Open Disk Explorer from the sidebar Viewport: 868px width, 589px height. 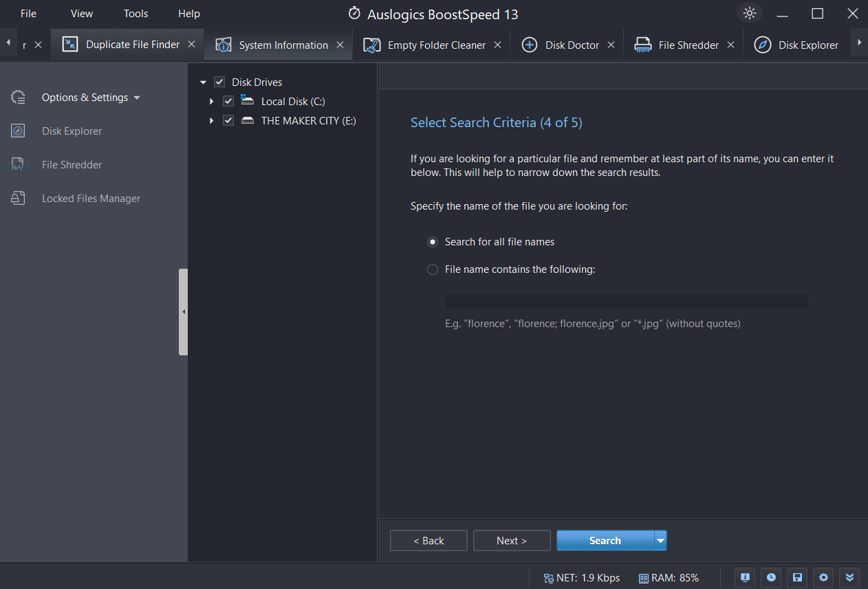[x=72, y=131]
